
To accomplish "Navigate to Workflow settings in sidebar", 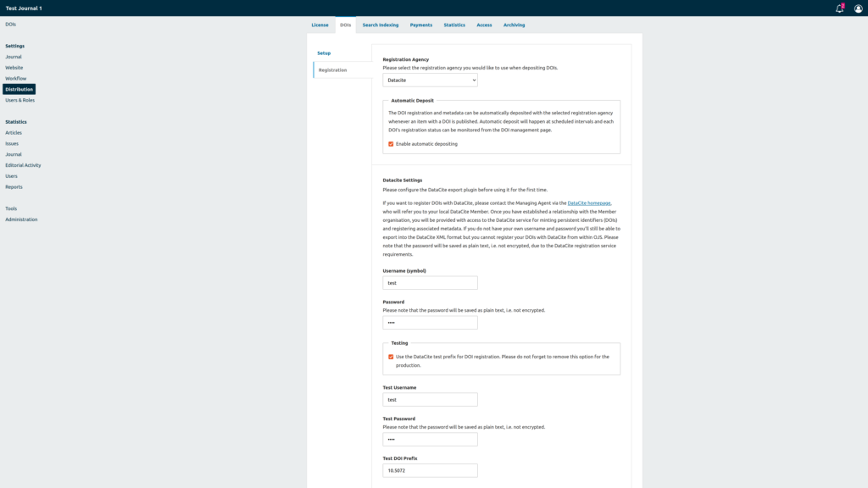I will (x=16, y=79).
